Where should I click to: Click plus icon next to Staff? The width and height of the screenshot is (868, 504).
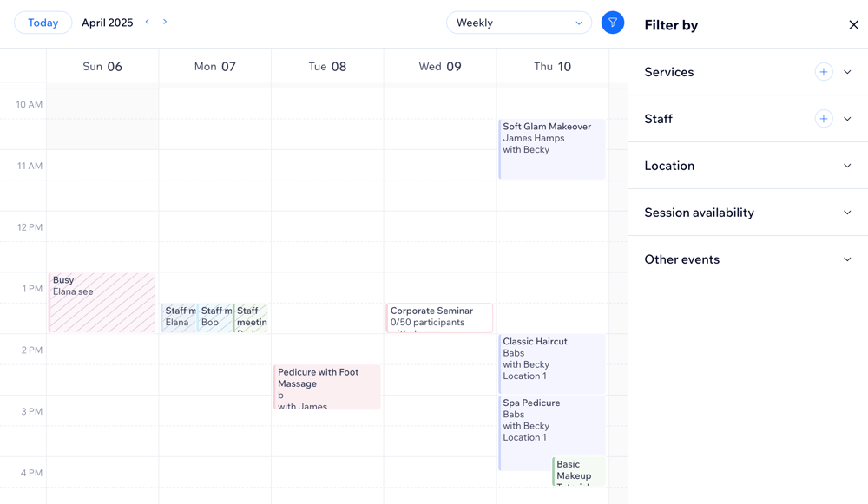[x=823, y=119]
